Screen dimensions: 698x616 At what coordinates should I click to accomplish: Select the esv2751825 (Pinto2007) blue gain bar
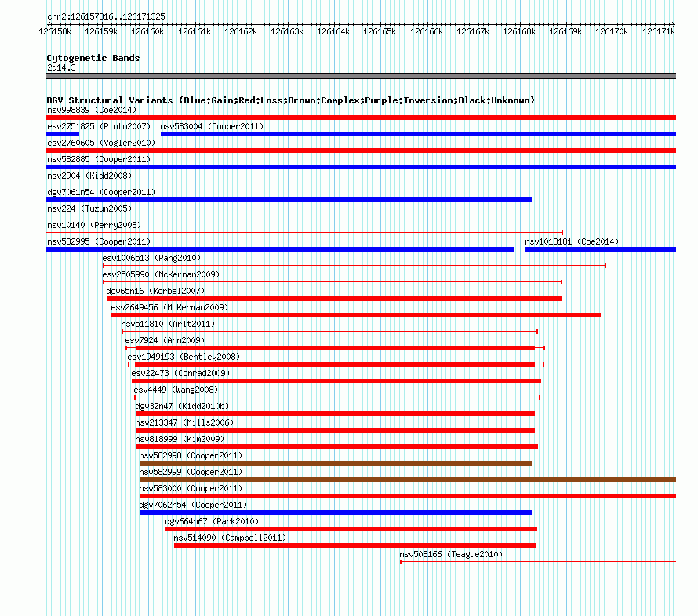pyautogui.click(x=63, y=134)
